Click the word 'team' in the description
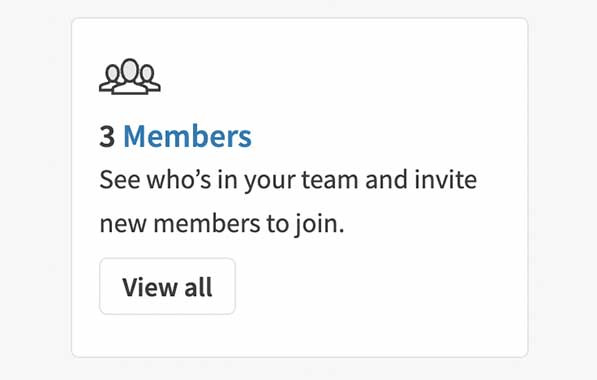597x380 pixels. coord(330,180)
